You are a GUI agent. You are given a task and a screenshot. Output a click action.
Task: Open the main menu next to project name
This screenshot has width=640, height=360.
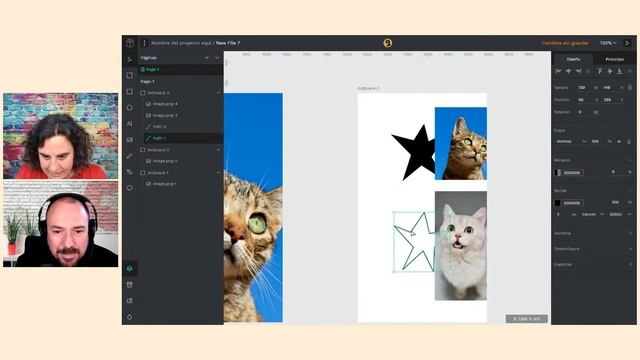coord(144,43)
